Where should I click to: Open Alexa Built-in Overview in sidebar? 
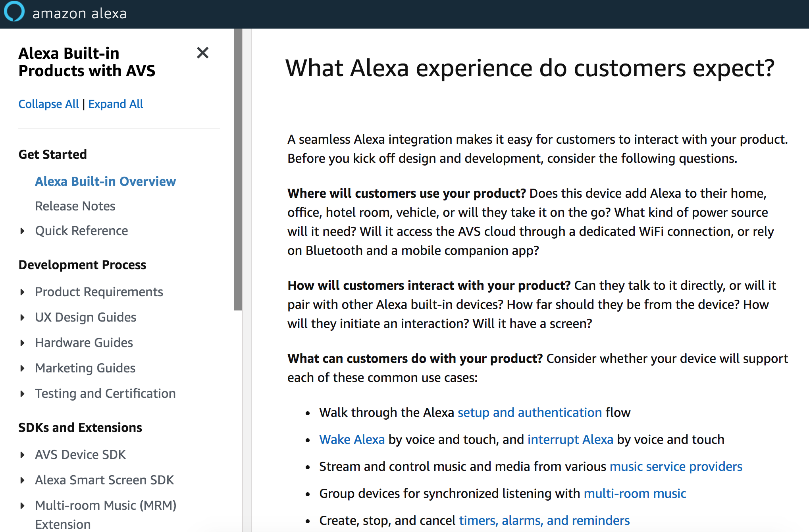tap(105, 181)
